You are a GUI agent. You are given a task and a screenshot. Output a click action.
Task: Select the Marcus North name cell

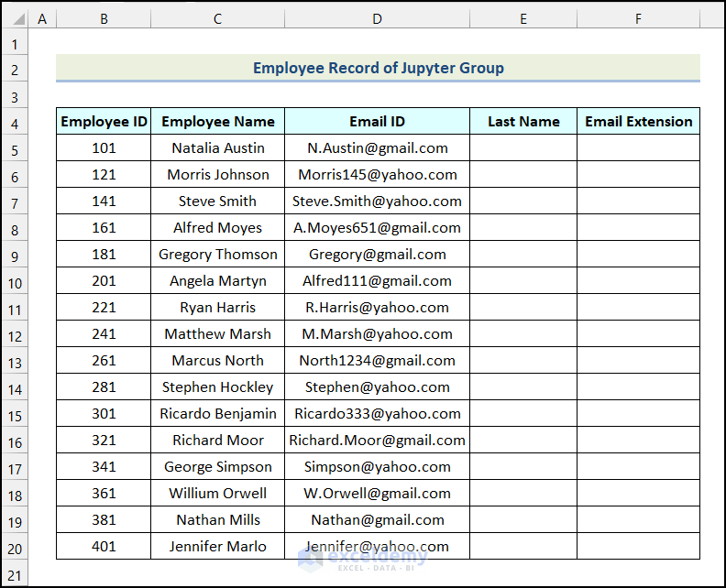point(217,360)
